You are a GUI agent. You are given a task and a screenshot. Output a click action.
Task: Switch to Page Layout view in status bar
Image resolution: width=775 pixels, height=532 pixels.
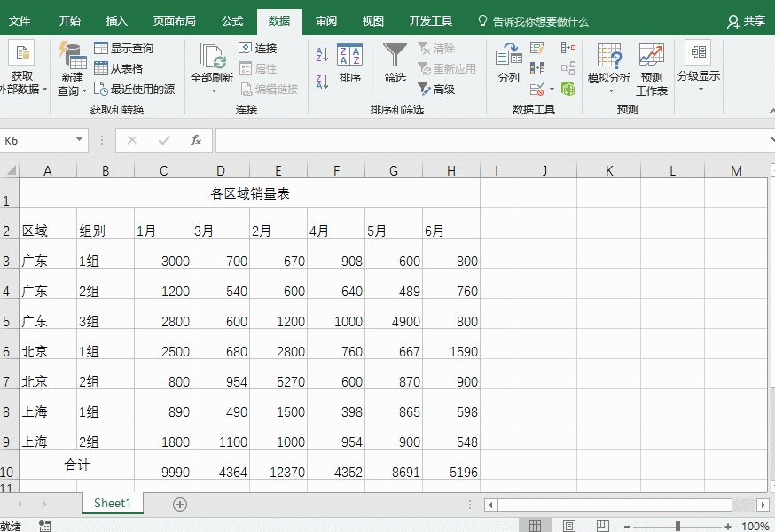[568, 526]
